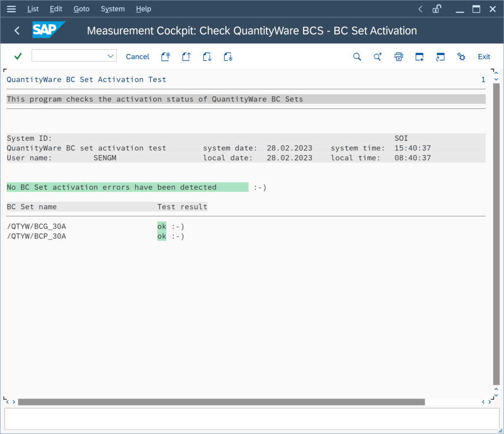Open the Edit menu

point(56,9)
